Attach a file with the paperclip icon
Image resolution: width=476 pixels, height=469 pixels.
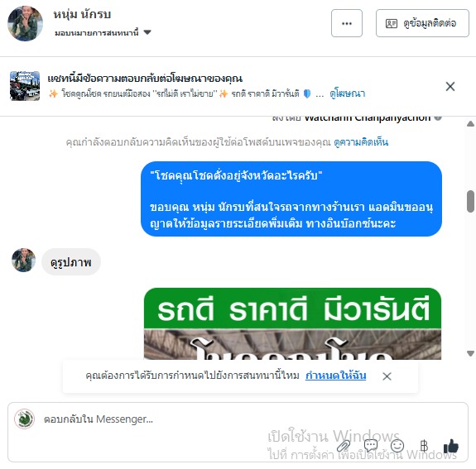coord(344,446)
